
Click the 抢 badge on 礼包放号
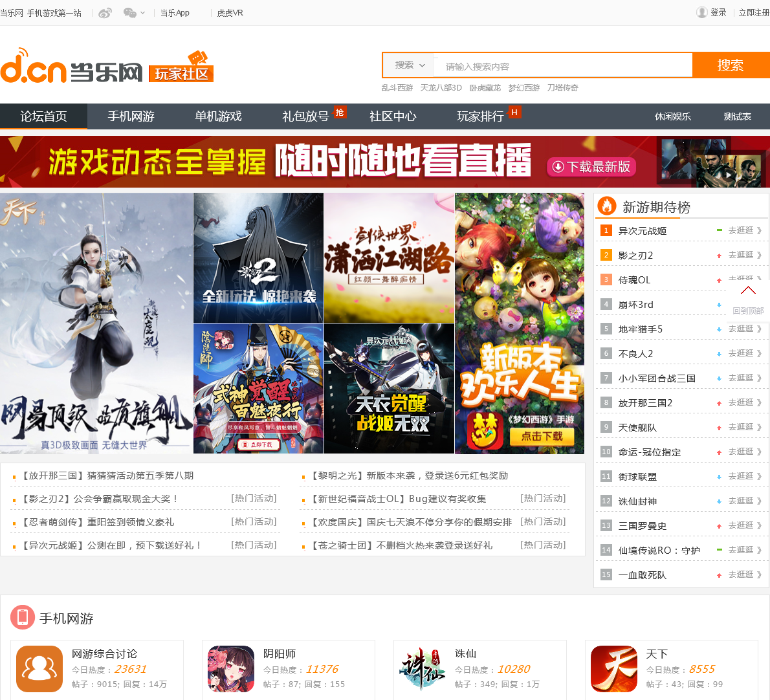coord(340,112)
